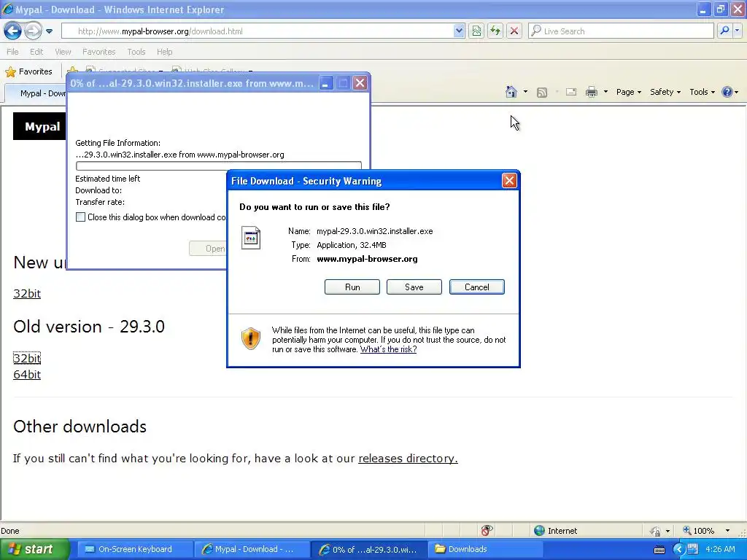Open the Tools command bar dropdown
Viewport: 747px width, 560px height.
pos(703,92)
